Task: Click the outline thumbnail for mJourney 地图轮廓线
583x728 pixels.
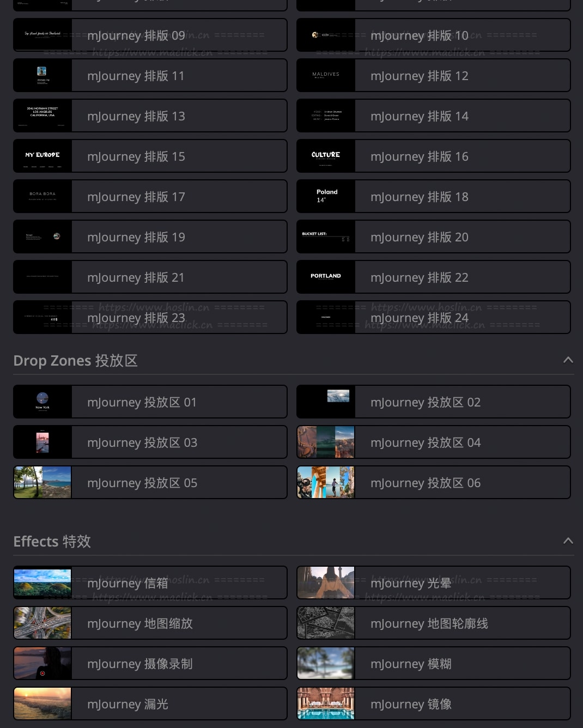Action: (326, 623)
